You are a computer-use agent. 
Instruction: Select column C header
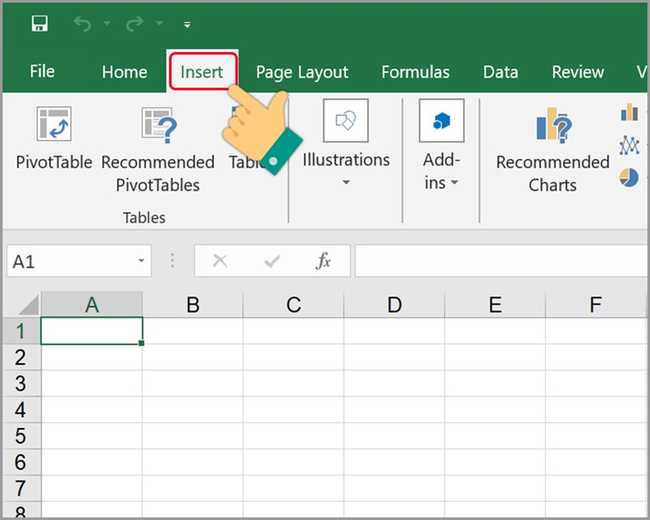[x=293, y=305]
